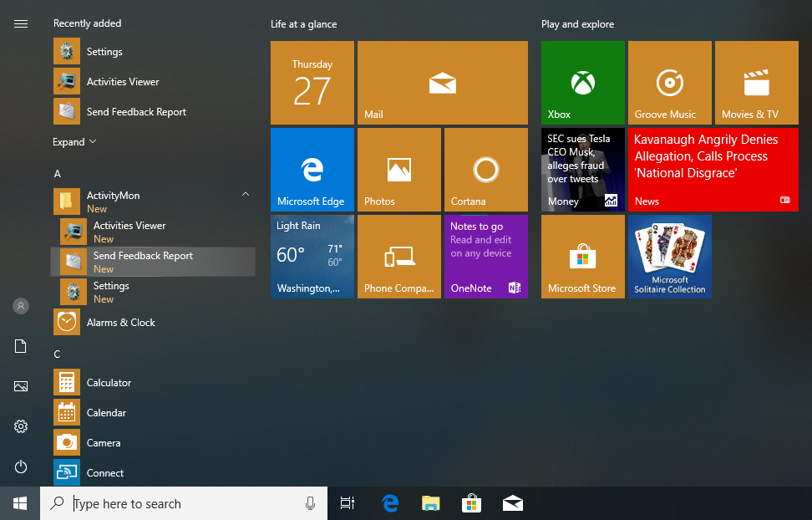812x520 pixels.
Task: Click the 'Play and explore' group title
Action: [x=577, y=24]
